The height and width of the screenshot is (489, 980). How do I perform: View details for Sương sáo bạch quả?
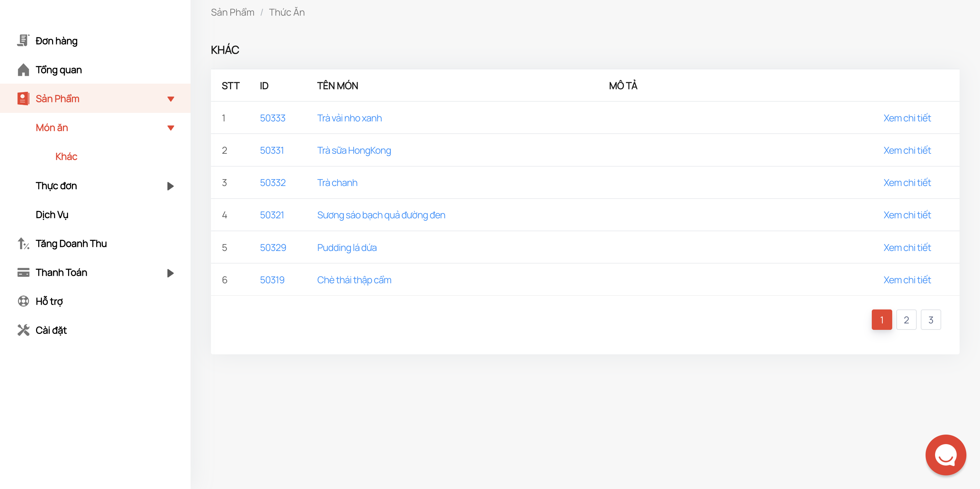pos(907,215)
